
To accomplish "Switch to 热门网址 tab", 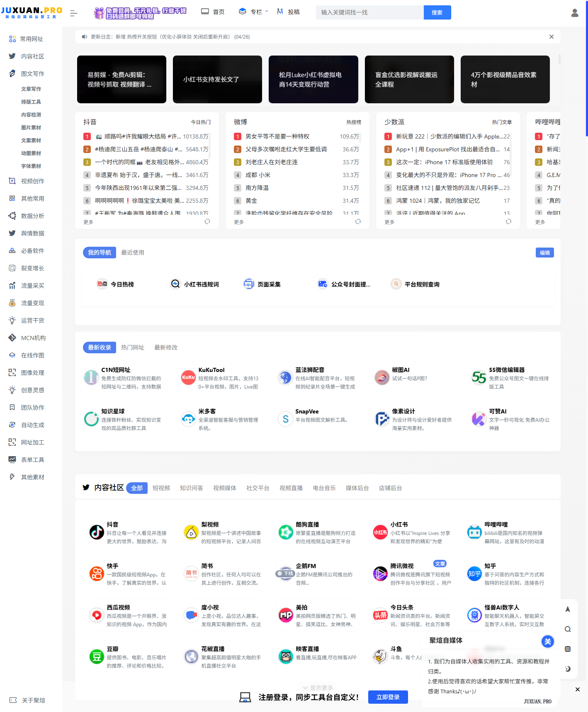I will pos(133,347).
